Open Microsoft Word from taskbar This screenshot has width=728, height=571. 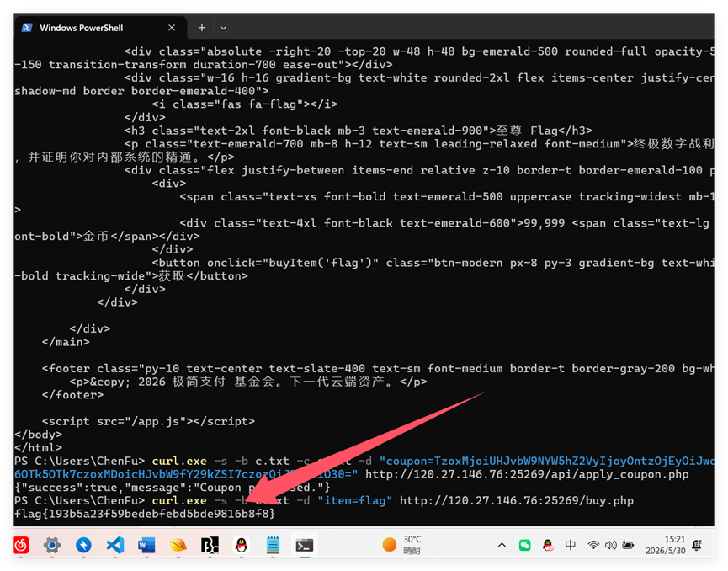point(146,545)
